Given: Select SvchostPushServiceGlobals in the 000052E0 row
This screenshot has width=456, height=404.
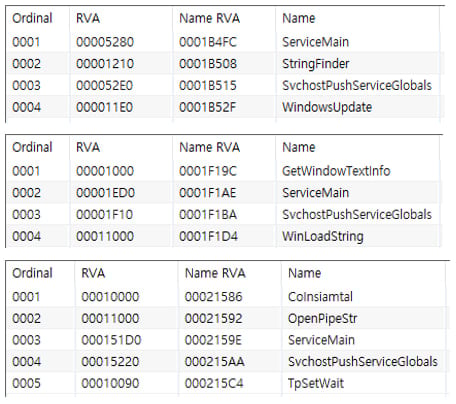Looking at the screenshot, I should (x=357, y=85).
